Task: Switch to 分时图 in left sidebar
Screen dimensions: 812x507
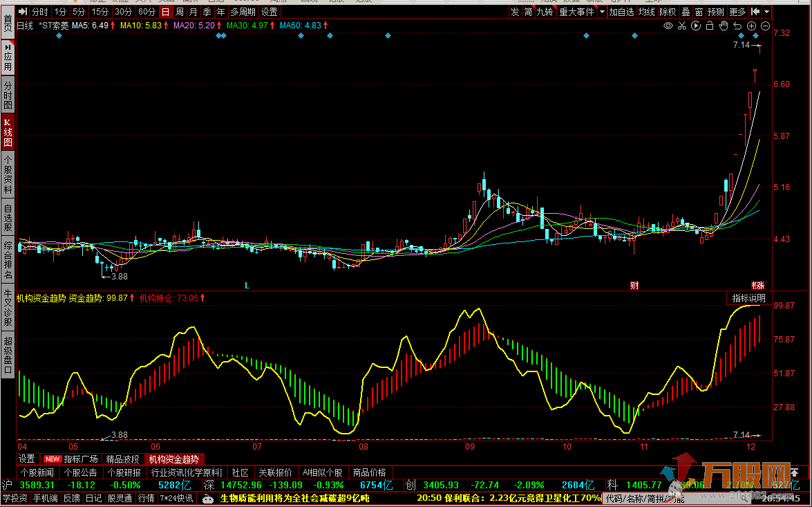Action: [8, 94]
